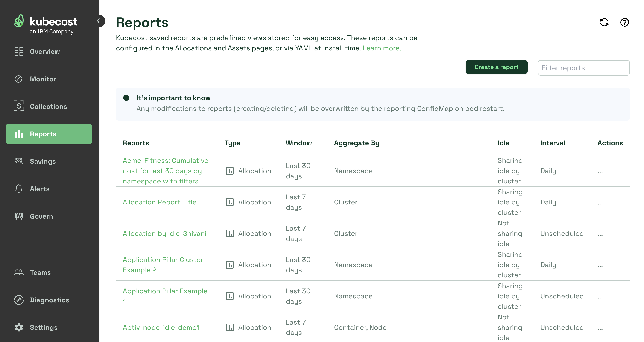Click the Alerts bell icon
The height and width of the screenshot is (342, 644).
[x=19, y=189]
